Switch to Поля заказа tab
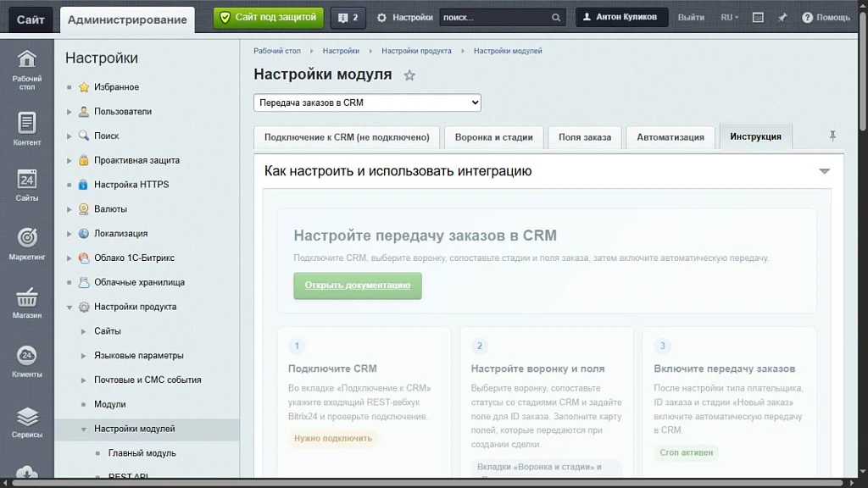The width and height of the screenshot is (868, 488). point(585,137)
